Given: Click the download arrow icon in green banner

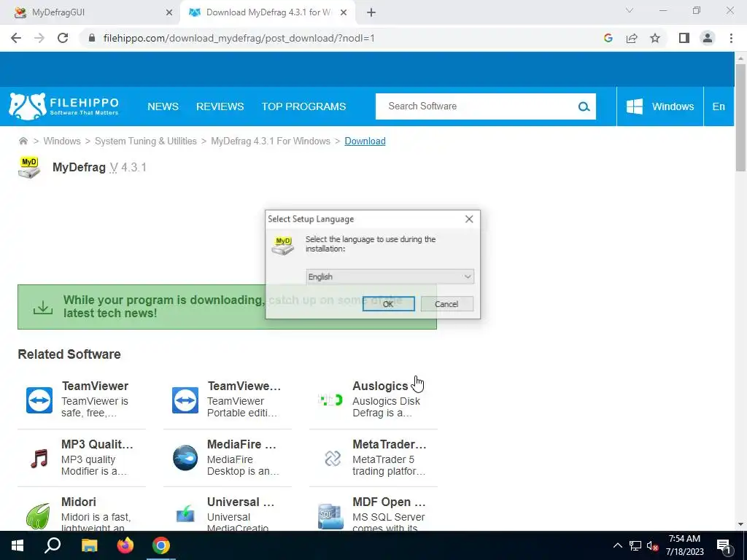Looking at the screenshot, I should click(43, 307).
